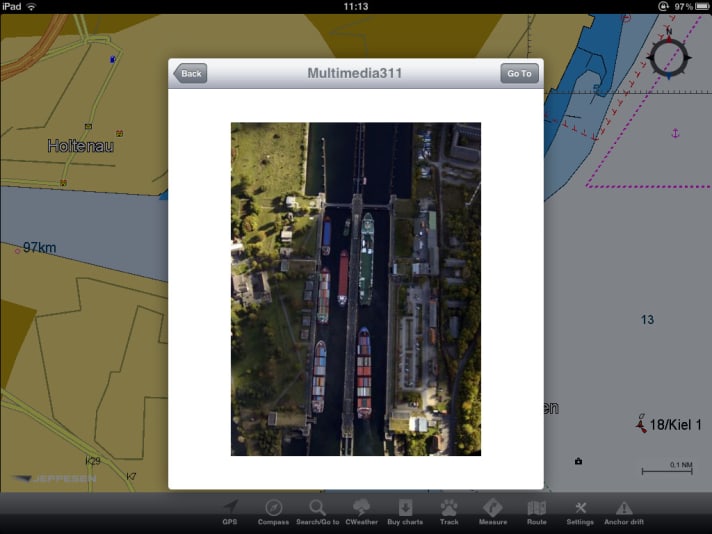Tap the aerial lock photo
The height and width of the screenshot is (534, 712).
(x=355, y=289)
